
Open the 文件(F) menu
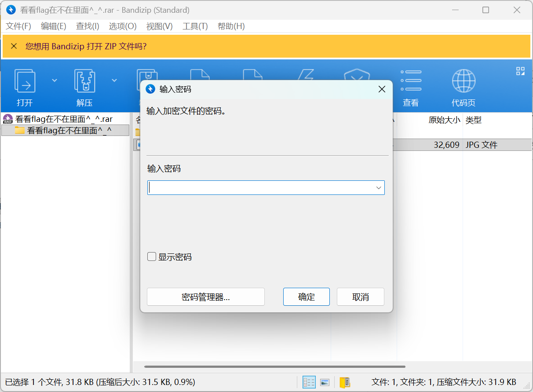tap(18, 26)
